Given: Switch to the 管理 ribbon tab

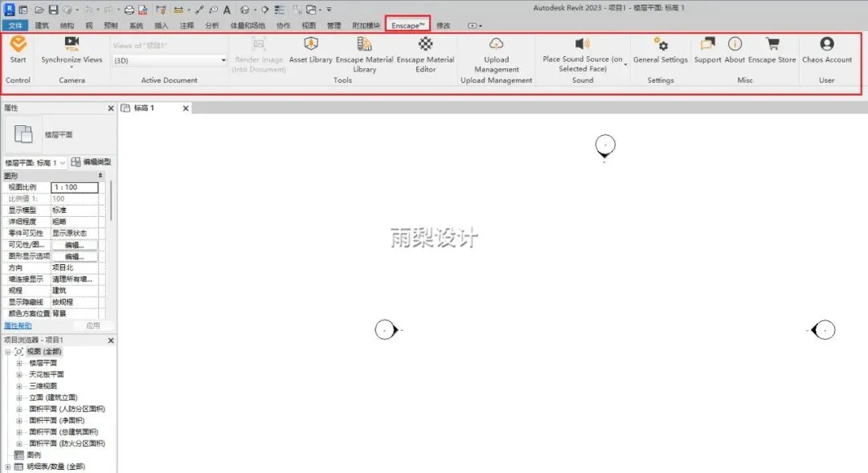Looking at the screenshot, I should tap(334, 26).
